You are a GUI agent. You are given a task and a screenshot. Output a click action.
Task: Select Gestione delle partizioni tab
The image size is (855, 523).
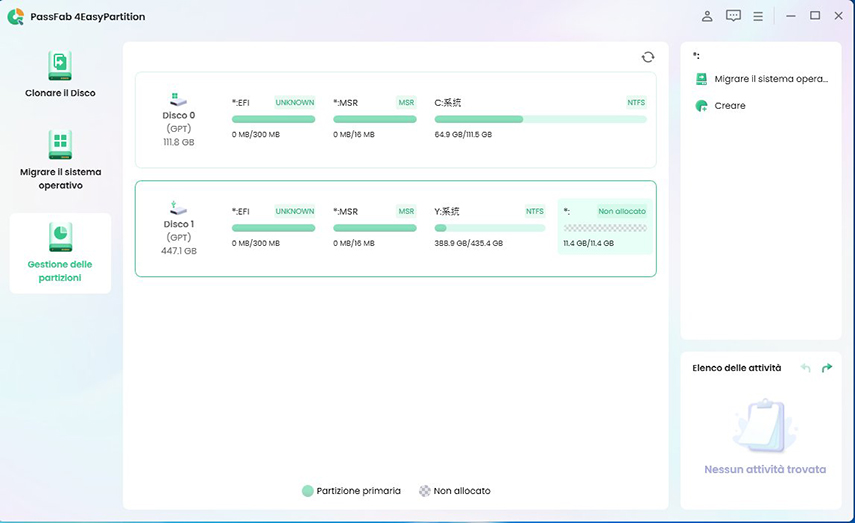click(60, 236)
